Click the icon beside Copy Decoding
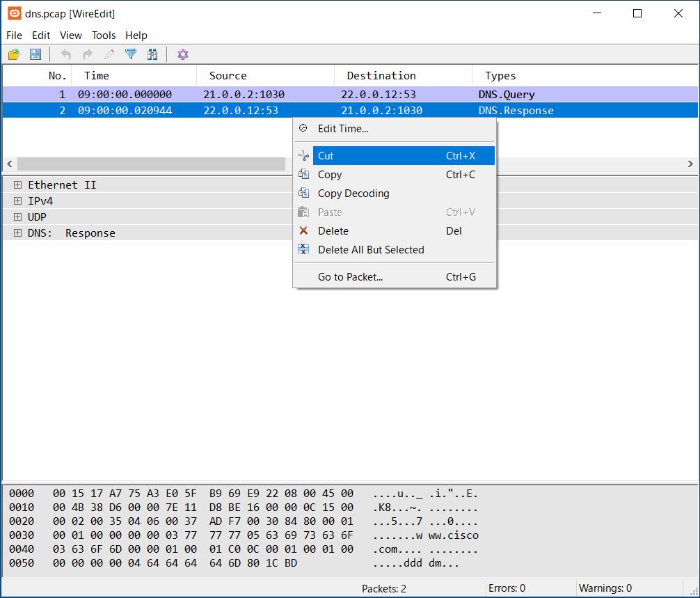Viewport: 700px width, 598px height. coord(303,193)
